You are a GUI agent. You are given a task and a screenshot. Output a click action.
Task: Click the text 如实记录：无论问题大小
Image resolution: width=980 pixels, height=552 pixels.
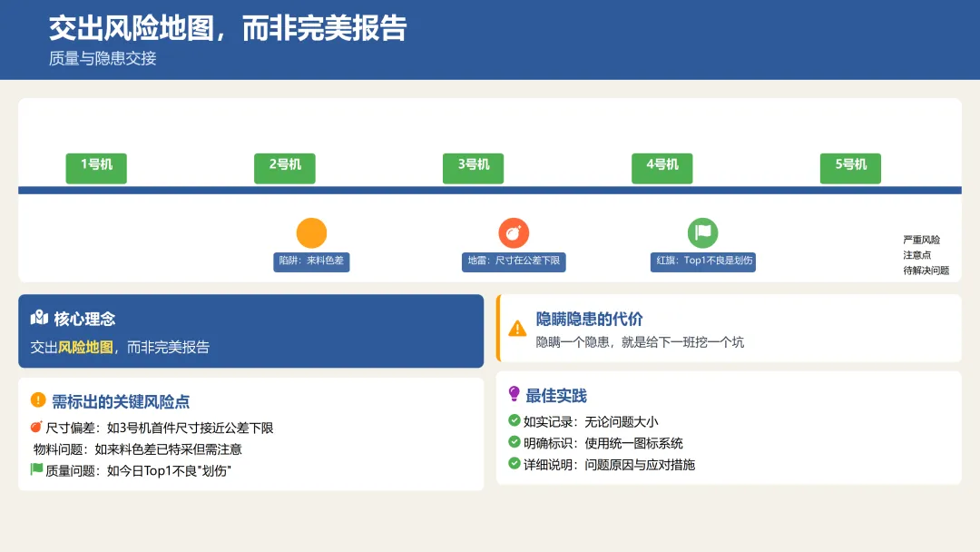click(x=591, y=422)
